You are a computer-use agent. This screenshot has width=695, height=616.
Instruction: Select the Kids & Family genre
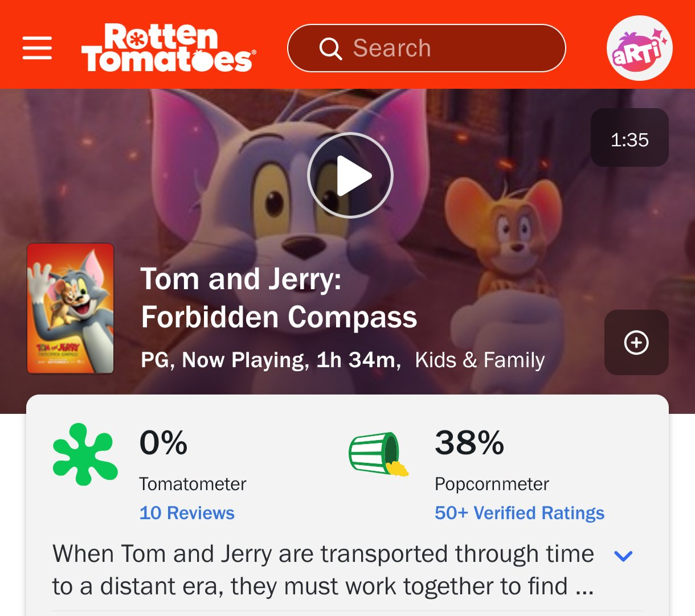480,360
